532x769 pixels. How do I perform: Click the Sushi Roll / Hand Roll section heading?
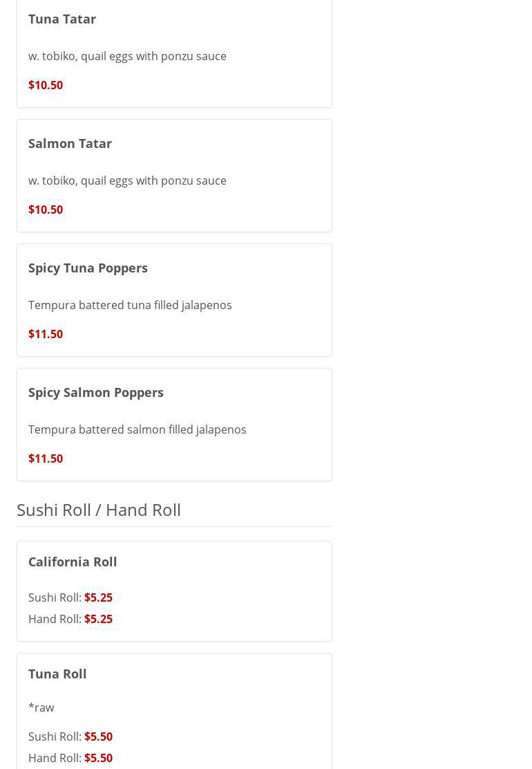point(99,510)
